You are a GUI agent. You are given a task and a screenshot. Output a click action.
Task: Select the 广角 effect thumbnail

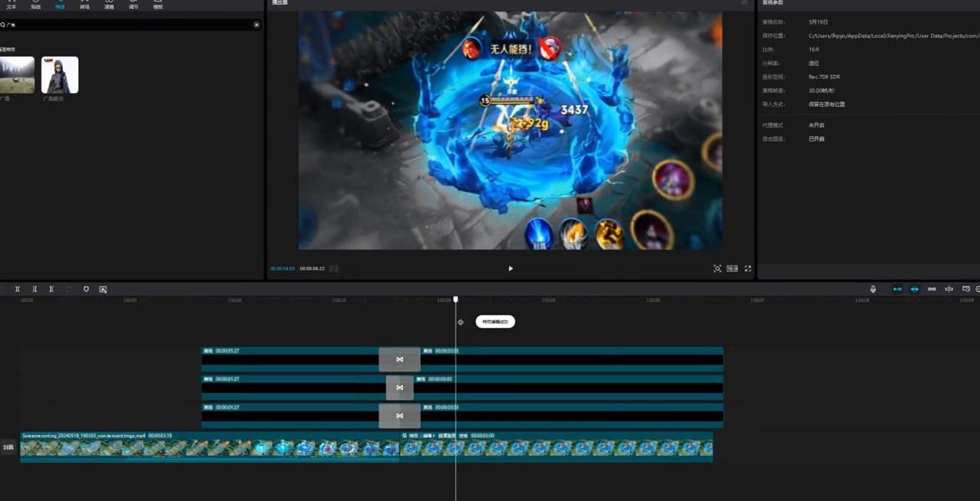point(17,75)
